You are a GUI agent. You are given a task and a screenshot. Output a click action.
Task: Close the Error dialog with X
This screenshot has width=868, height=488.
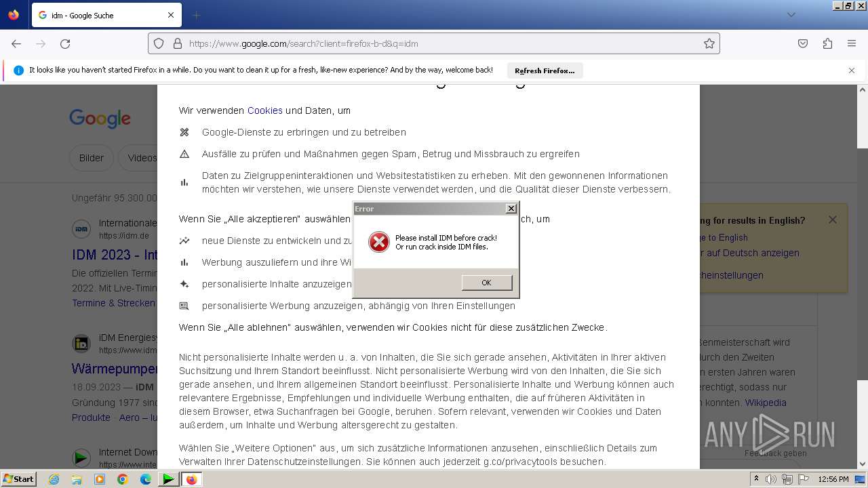coord(511,209)
